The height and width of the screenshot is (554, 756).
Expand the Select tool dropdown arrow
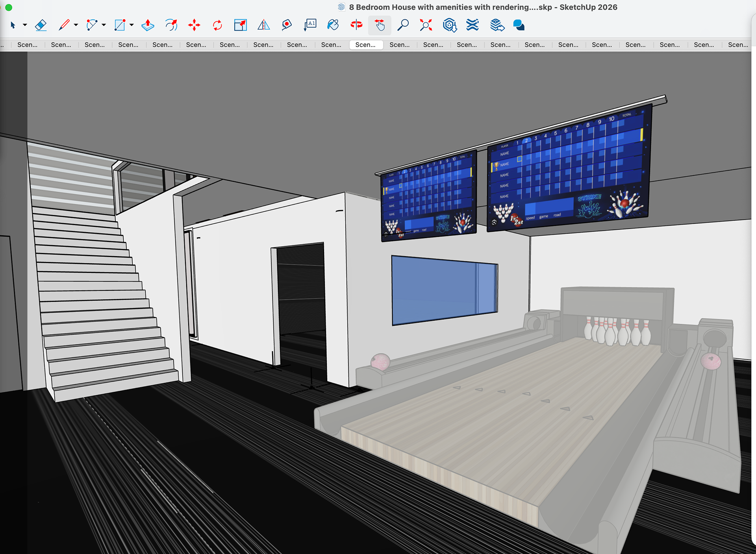tap(25, 25)
